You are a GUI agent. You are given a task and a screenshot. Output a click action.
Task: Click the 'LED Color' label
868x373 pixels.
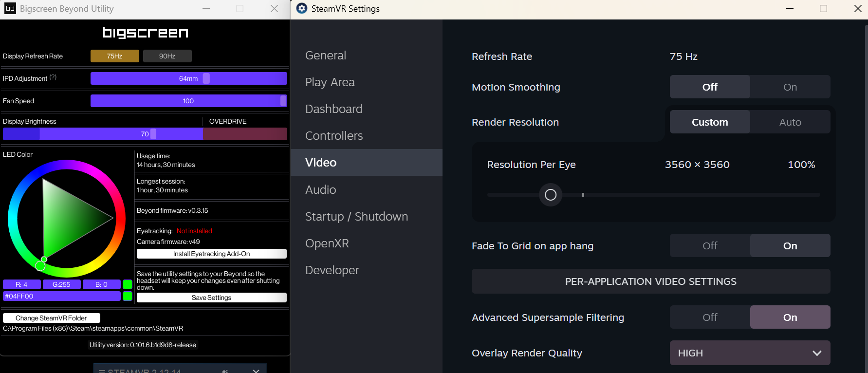pos(18,154)
